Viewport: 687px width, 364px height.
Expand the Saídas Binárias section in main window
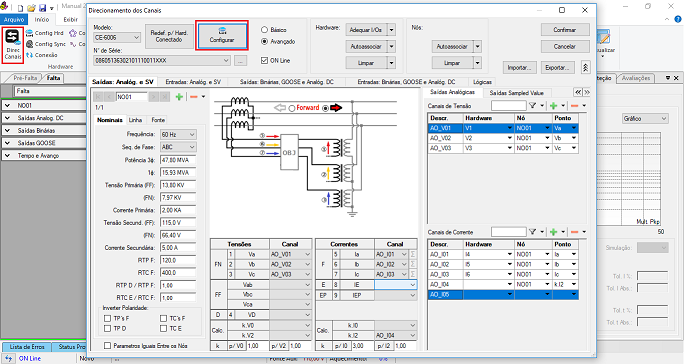tap(7, 131)
